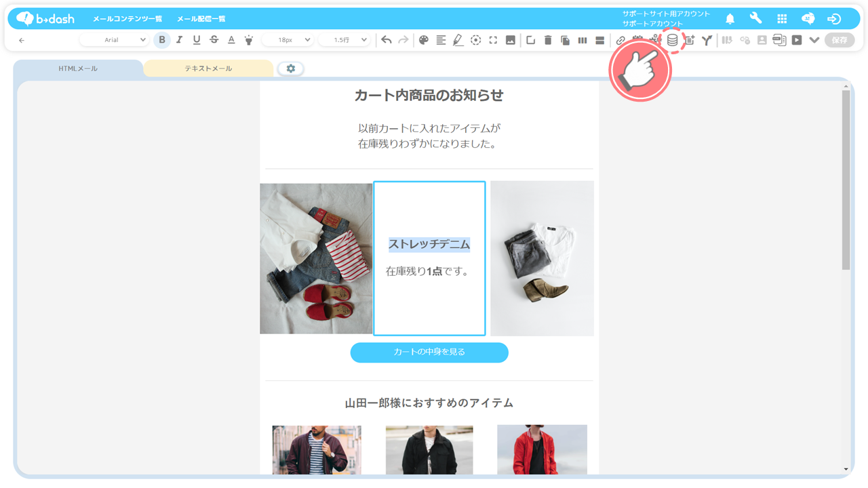Open the wrench settings icon
Image resolution: width=868 pixels, height=488 pixels.
755,19
